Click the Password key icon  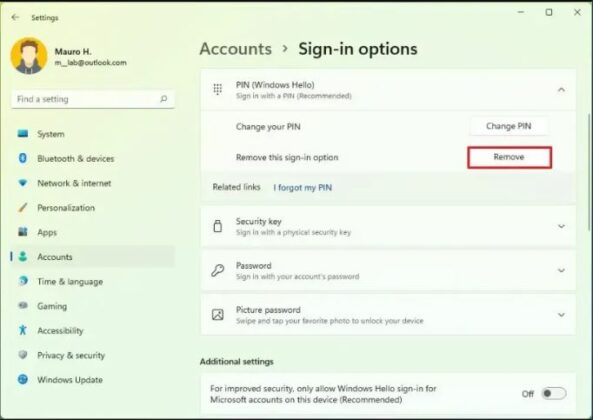(x=217, y=270)
